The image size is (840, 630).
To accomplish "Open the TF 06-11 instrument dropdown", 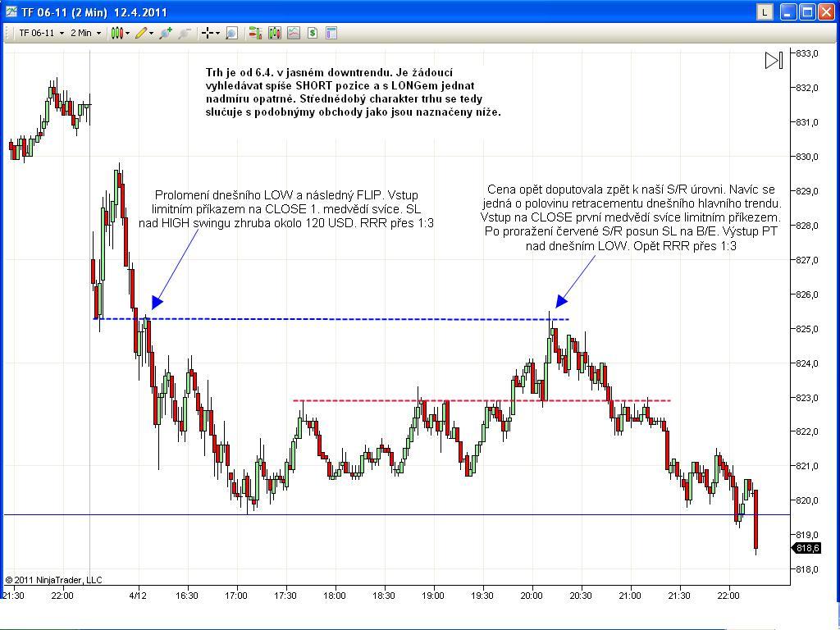I will (x=41, y=33).
